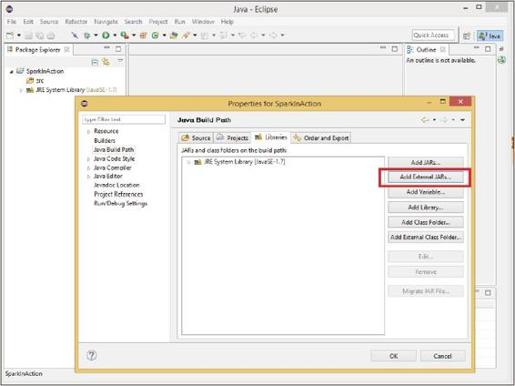
Task: Click the Add Library button
Action: pos(425,207)
